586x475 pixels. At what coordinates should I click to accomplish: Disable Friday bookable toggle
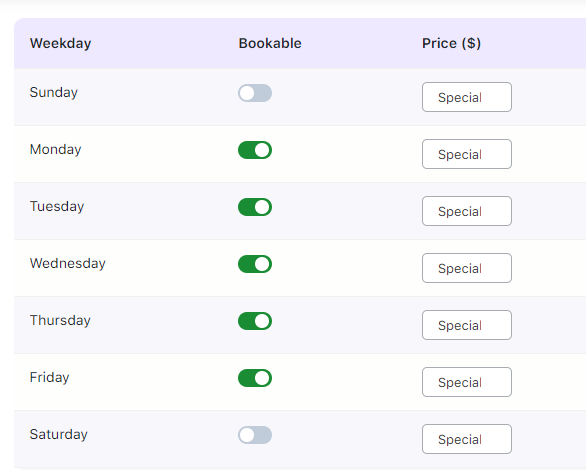click(255, 378)
